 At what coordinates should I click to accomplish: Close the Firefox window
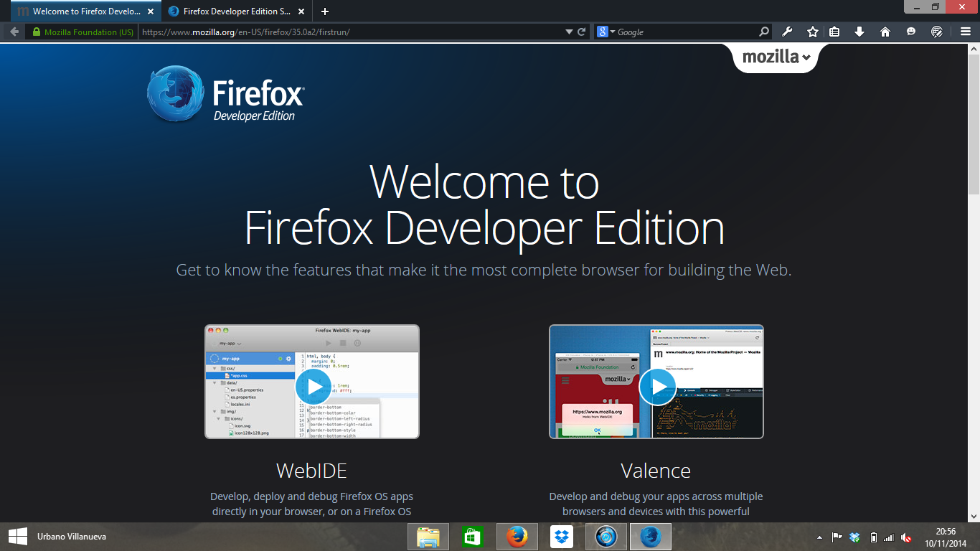[x=961, y=6]
